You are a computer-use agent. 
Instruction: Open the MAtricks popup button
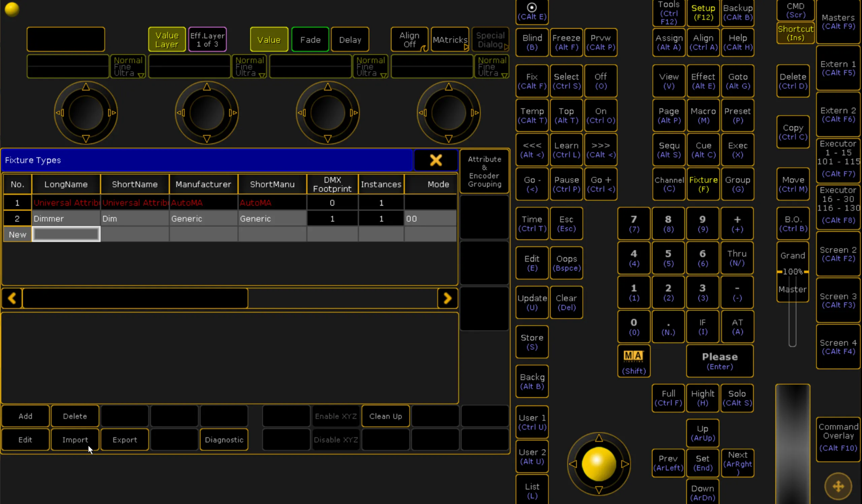(x=450, y=39)
